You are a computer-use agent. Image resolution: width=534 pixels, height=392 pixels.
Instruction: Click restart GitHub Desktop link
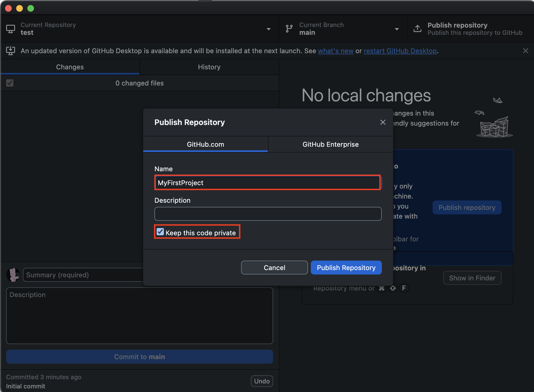[x=400, y=51]
